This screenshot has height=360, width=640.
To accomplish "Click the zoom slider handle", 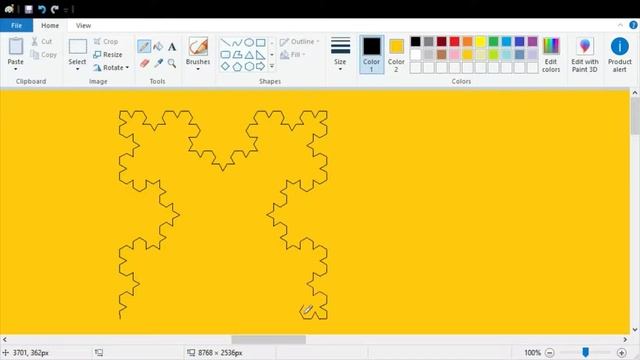I will (x=585, y=352).
